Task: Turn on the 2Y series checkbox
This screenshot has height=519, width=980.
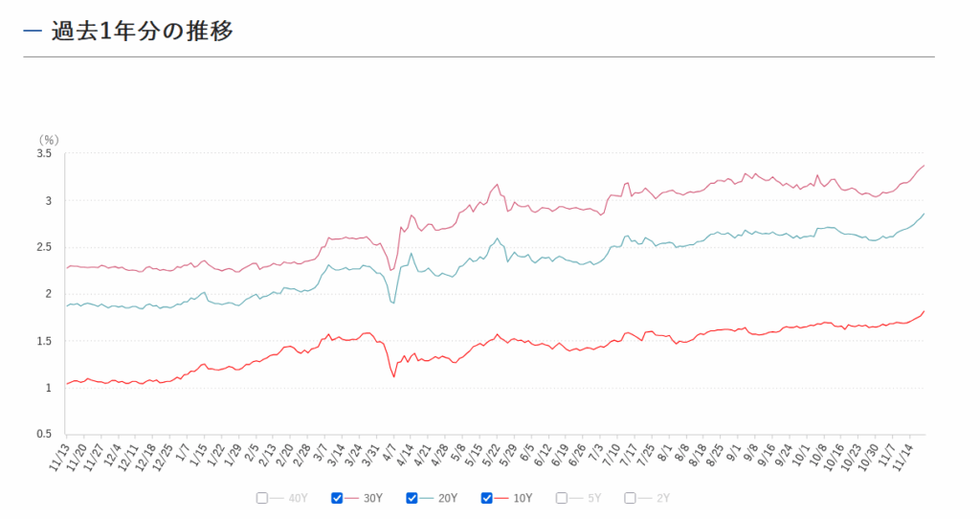Action: pos(630,498)
